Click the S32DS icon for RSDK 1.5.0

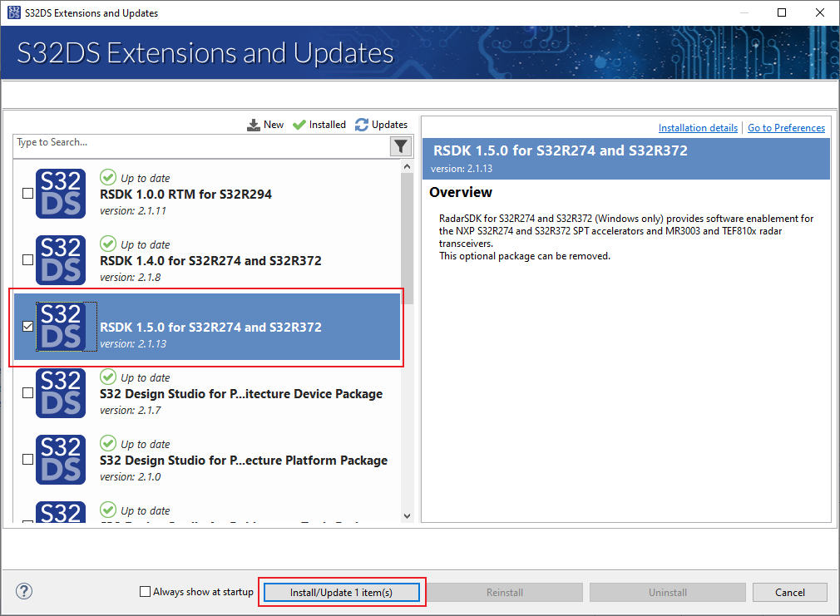point(60,327)
